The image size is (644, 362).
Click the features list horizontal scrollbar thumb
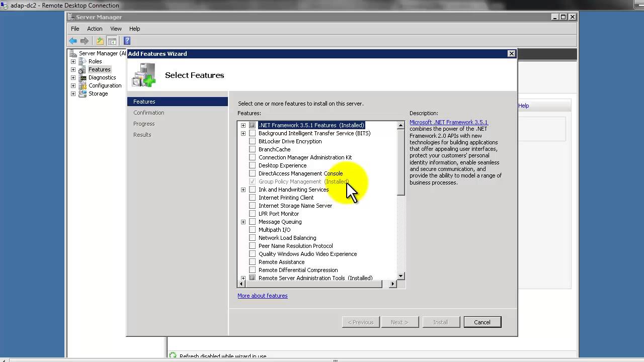tap(314, 284)
